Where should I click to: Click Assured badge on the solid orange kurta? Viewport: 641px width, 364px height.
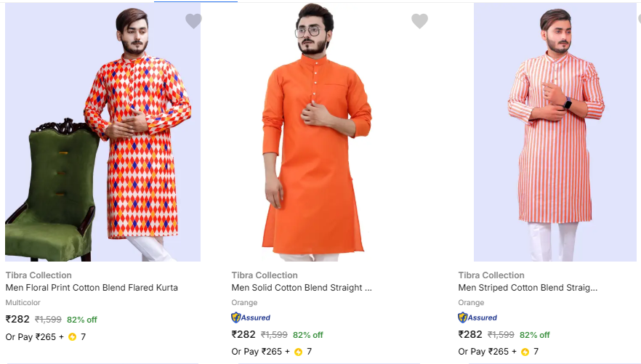click(251, 318)
